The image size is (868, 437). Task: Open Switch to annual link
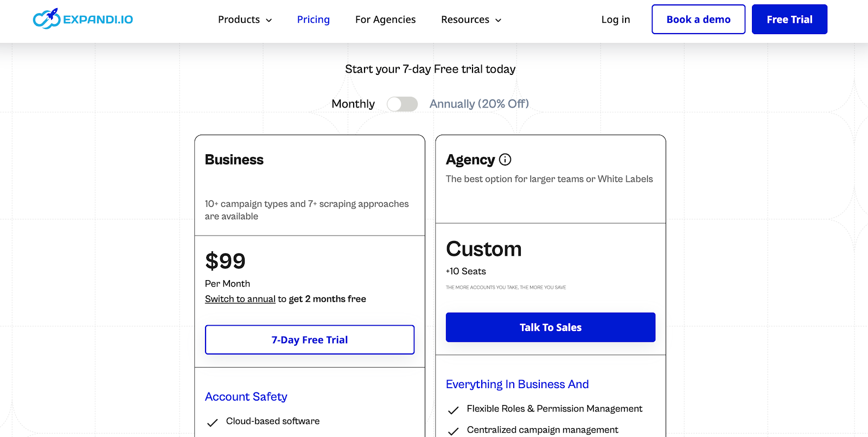(x=240, y=299)
